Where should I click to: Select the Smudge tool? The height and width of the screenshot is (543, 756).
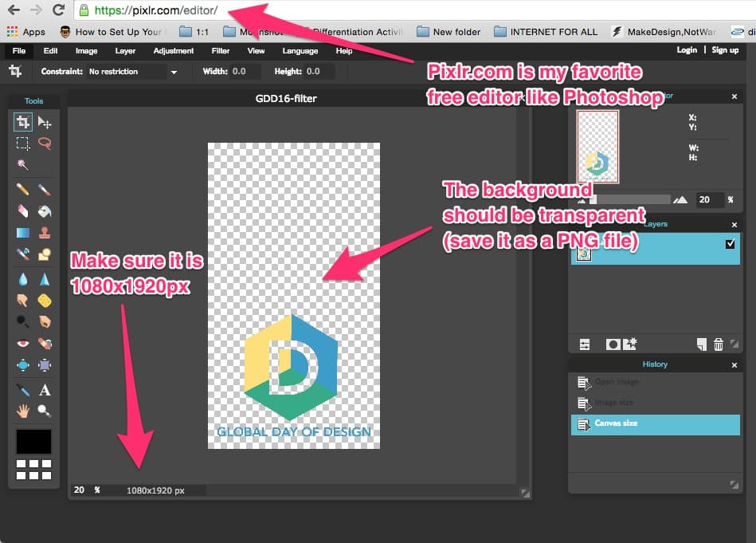(22, 301)
